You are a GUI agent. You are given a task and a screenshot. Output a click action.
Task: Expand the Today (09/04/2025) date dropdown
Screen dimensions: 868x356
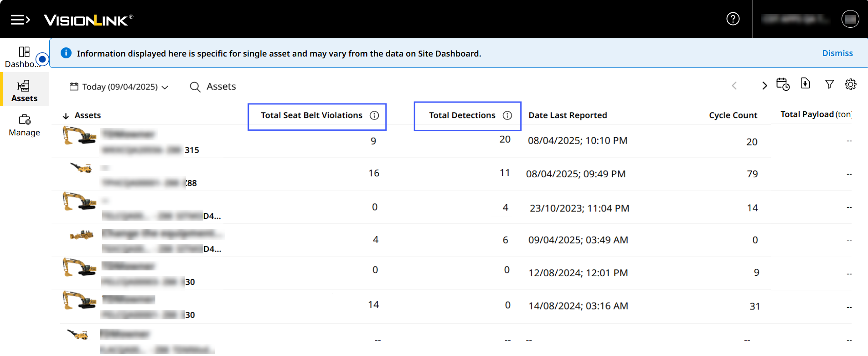tap(119, 87)
